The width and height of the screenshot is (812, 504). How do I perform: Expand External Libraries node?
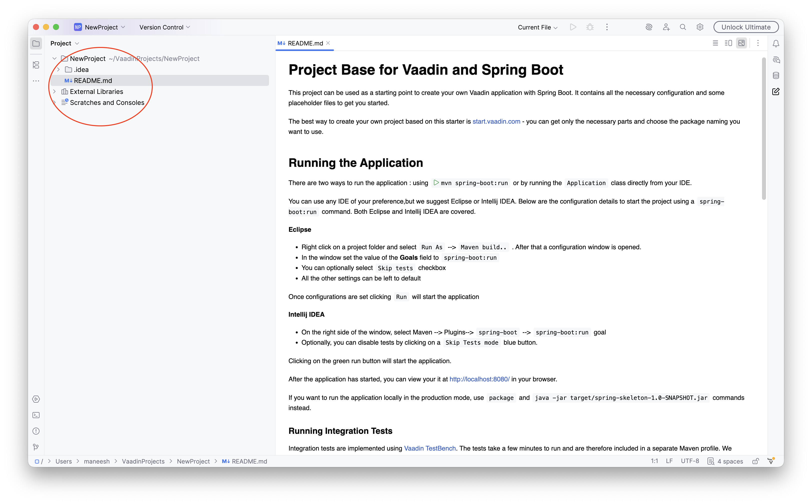click(x=54, y=92)
